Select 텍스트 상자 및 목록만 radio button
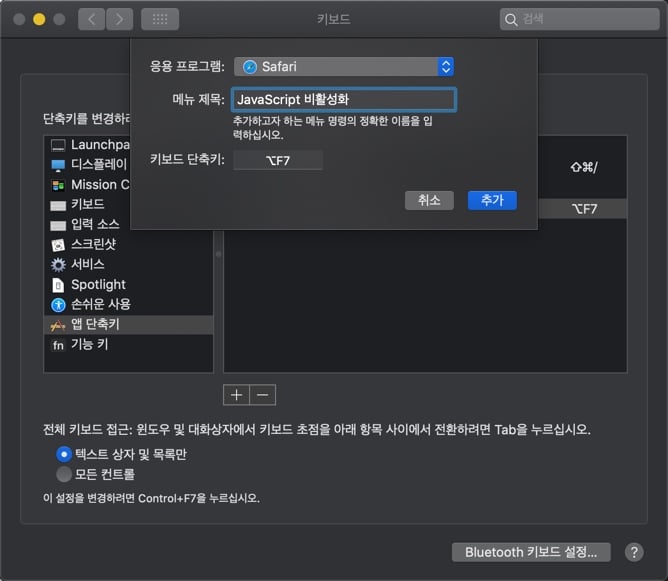Screen dimensions: 668x581 (x=64, y=454)
